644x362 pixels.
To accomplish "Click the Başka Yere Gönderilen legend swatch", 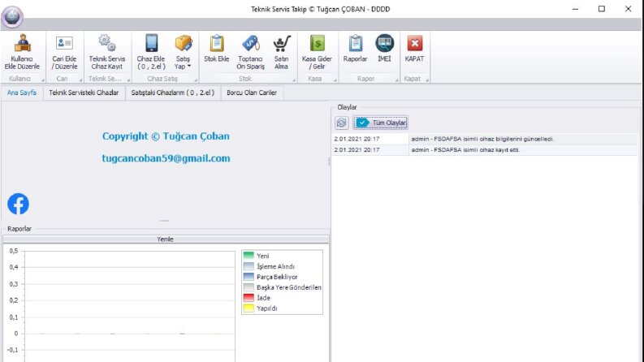I will point(249,287).
